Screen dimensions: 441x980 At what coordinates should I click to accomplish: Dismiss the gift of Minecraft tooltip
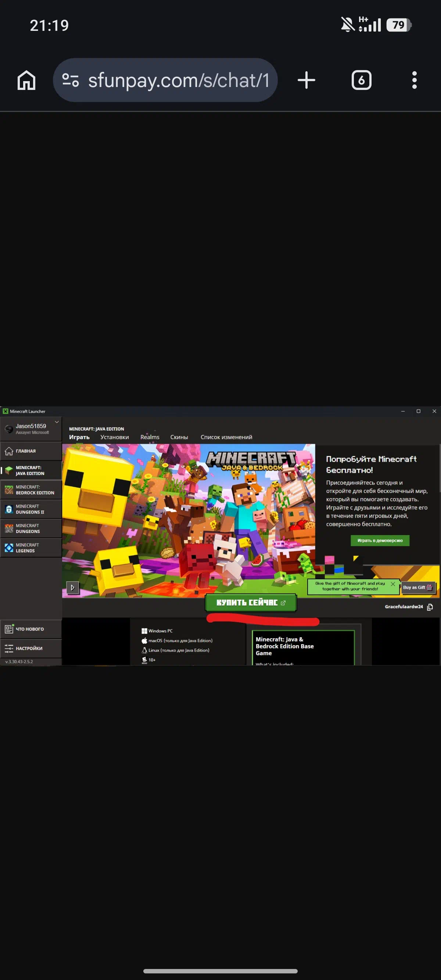tap(392, 584)
